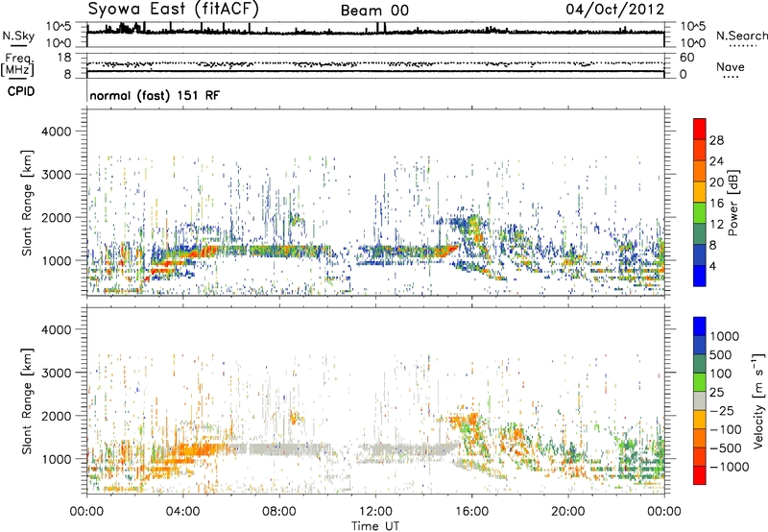
Task: Select the "Freq. [MHz]" axis label
Action: coord(17,65)
